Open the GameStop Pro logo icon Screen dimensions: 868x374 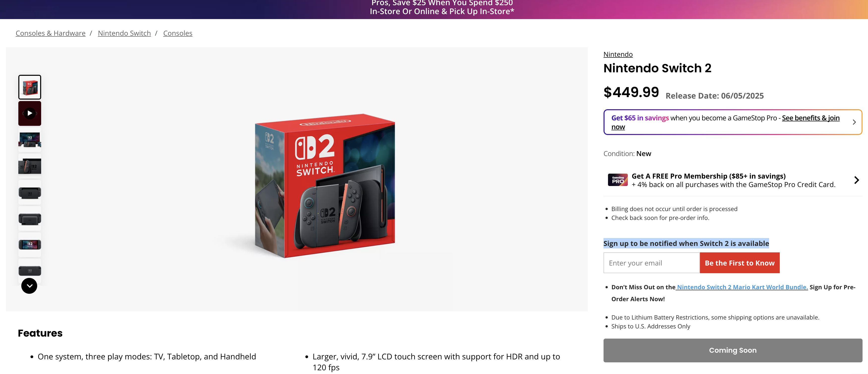click(618, 180)
